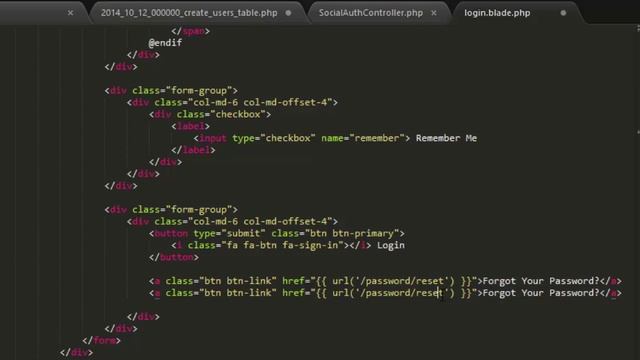Click the class="checkbox" div line

210,114
